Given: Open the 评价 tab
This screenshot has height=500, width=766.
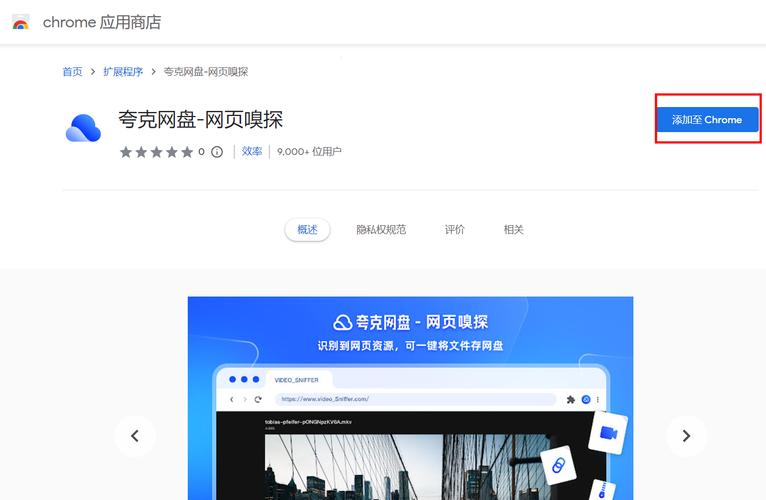Looking at the screenshot, I should click(454, 229).
